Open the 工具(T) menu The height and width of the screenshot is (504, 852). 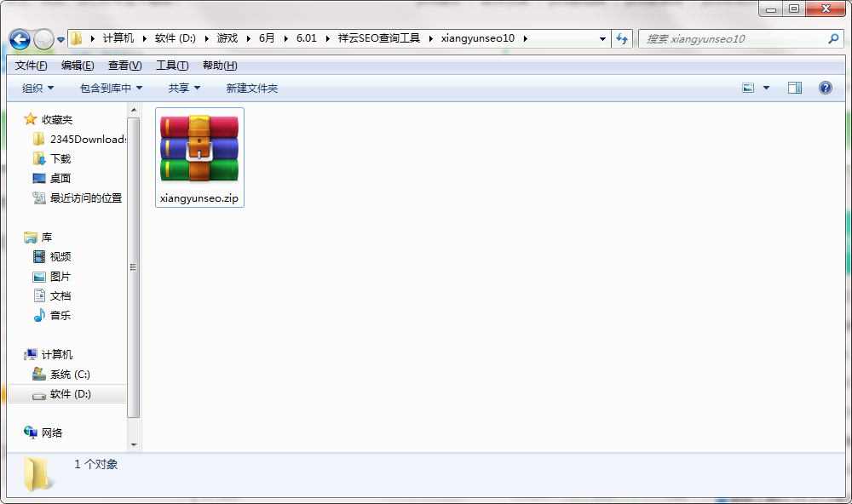coord(172,66)
